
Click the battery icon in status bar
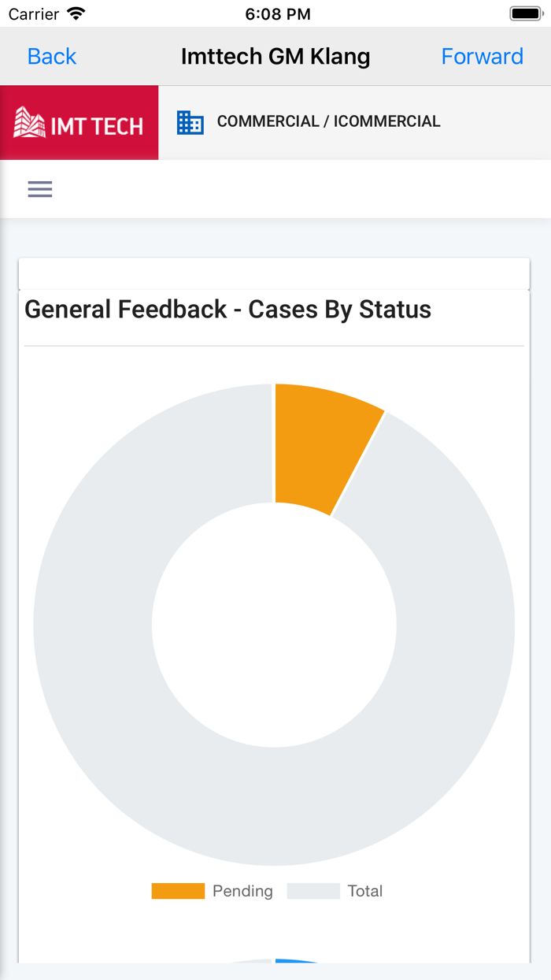point(526,14)
